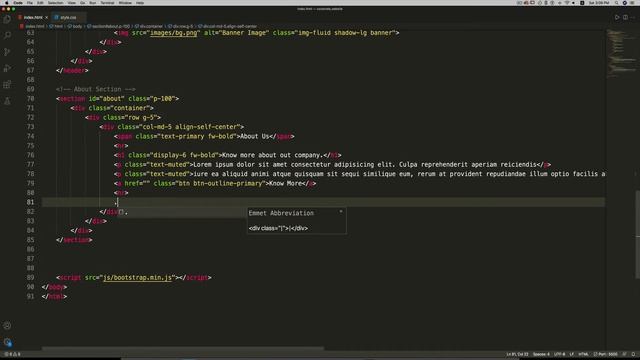The image size is (640, 360).
Task: Click the body breadcrumb item
Action: click(76, 26)
